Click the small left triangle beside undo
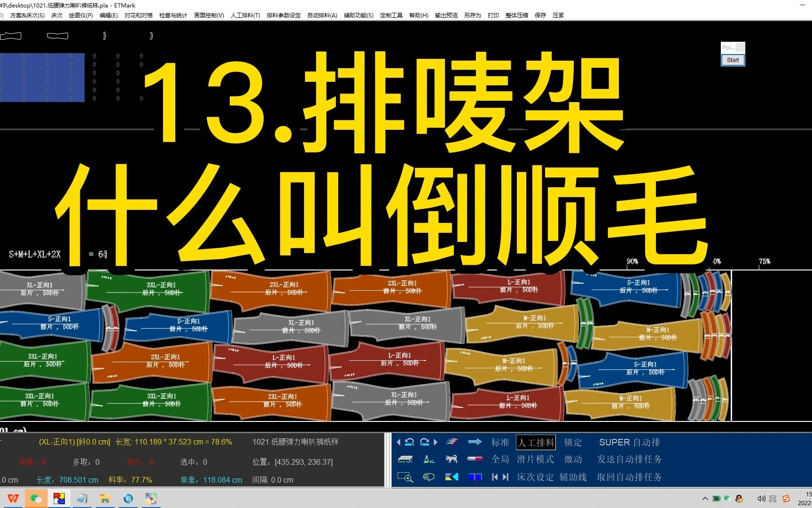The height and width of the screenshot is (508, 812). (398, 442)
